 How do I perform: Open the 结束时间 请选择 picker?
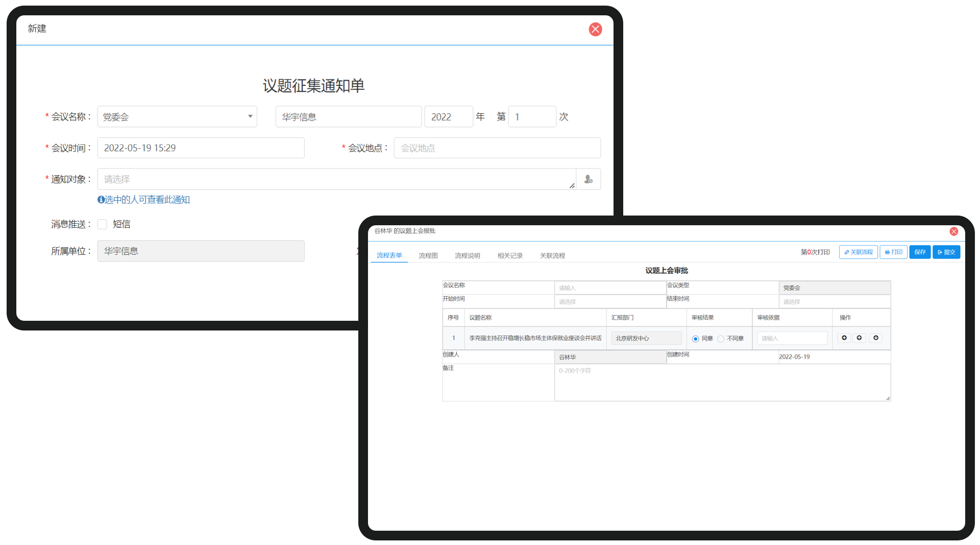point(835,302)
